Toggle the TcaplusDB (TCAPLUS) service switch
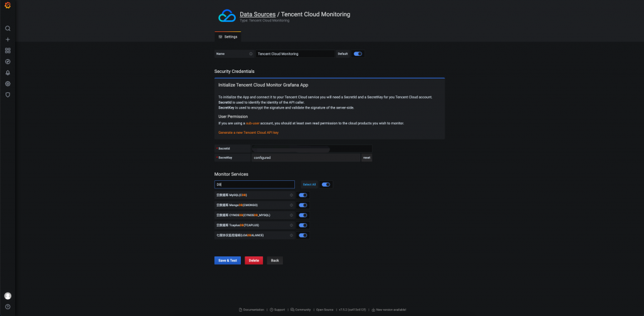This screenshot has width=644, height=316. (x=303, y=225)
